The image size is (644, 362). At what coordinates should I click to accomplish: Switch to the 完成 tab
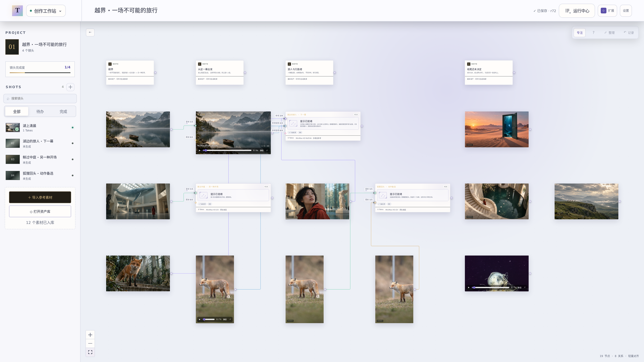click(x=63, y=112)
